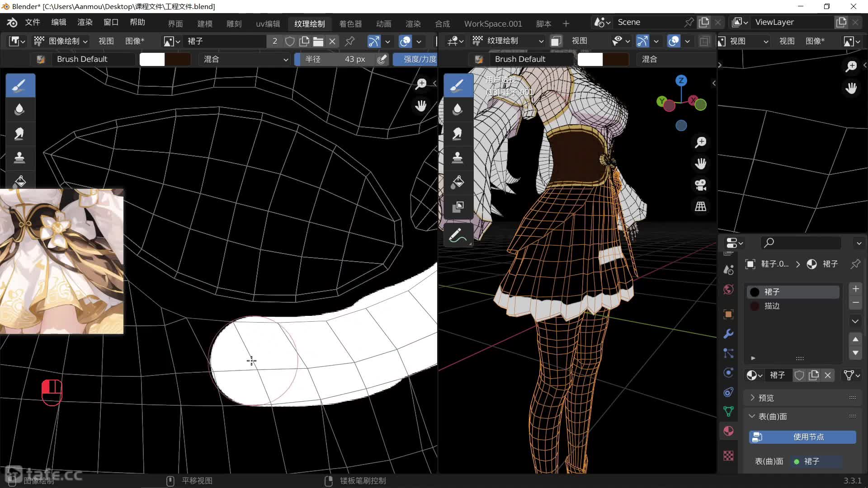Click the zoom icon in image editor

pyautogui.click(x=421, y=84)
